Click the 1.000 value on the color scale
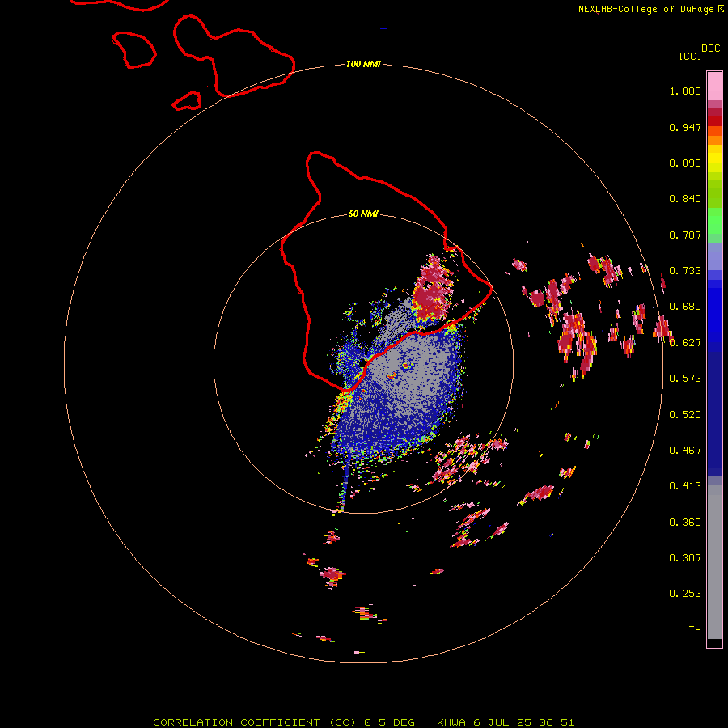This screenshot has height=728, width=728. (685, 91)
